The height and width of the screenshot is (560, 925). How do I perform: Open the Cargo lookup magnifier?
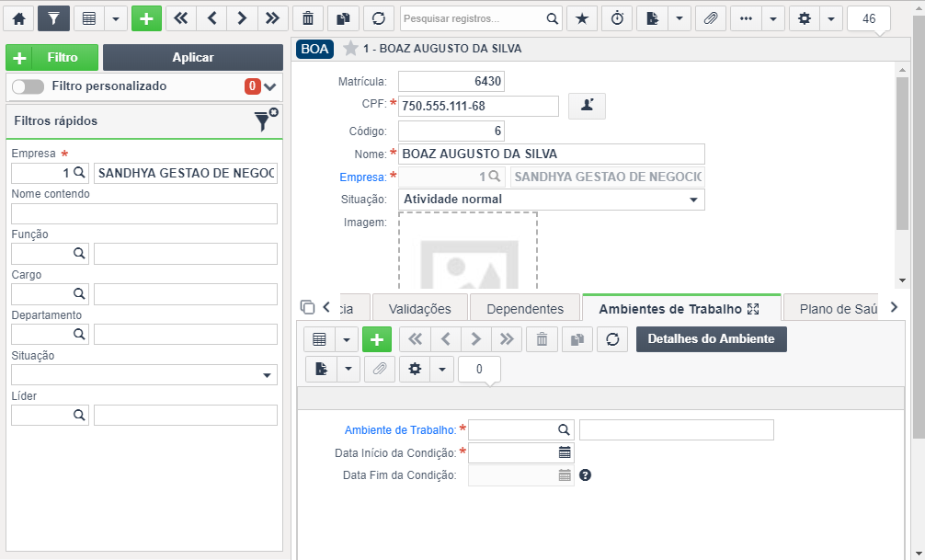pos(79,293)
